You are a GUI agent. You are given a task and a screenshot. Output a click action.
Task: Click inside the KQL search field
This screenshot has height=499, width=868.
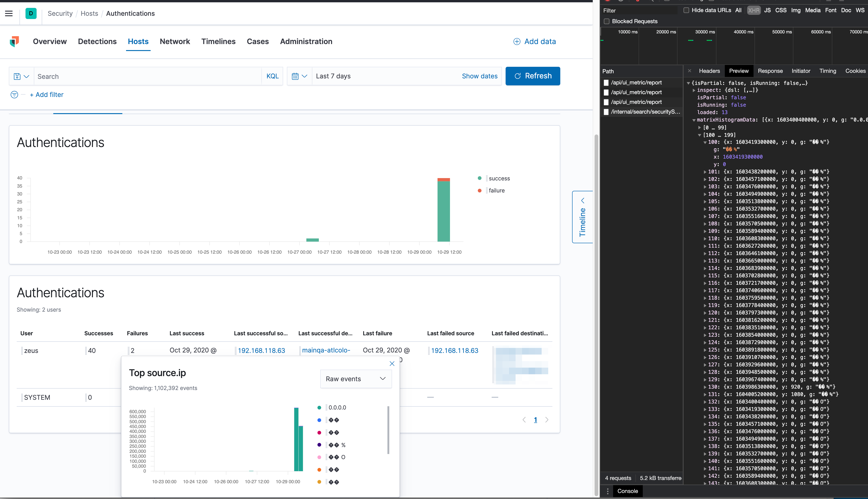coord(137,76)
